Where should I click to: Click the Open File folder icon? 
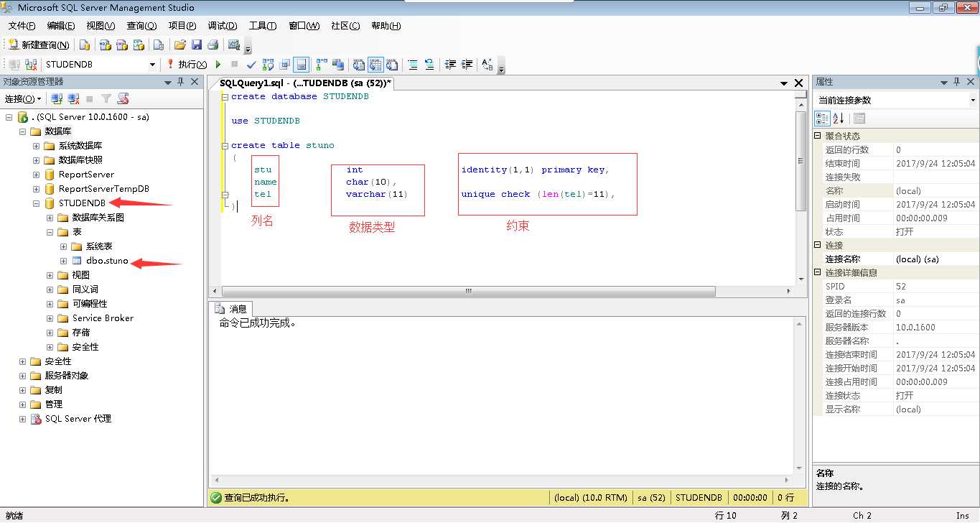[x=180, y=45]
